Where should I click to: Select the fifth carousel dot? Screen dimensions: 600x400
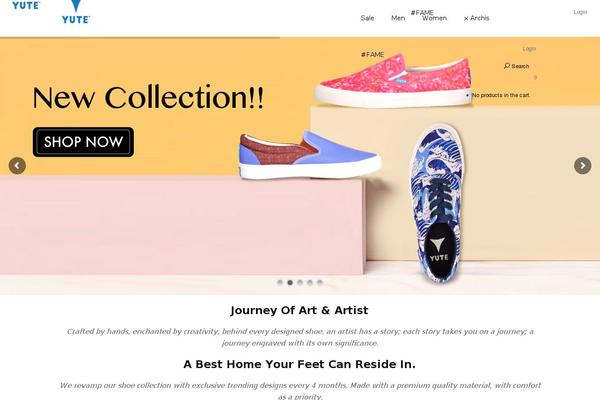tap(320, 282)
